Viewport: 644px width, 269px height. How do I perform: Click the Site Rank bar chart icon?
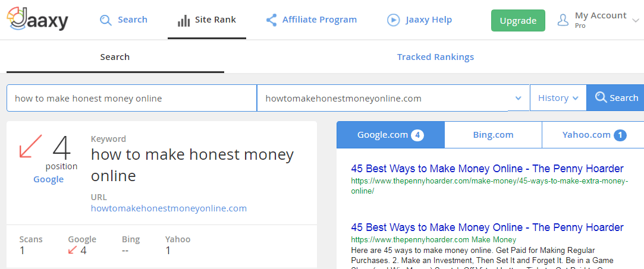[x=184, y=21]
